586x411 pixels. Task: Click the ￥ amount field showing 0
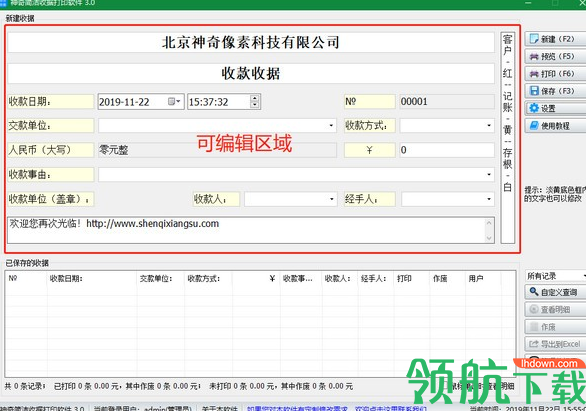[x=447, y=150]
